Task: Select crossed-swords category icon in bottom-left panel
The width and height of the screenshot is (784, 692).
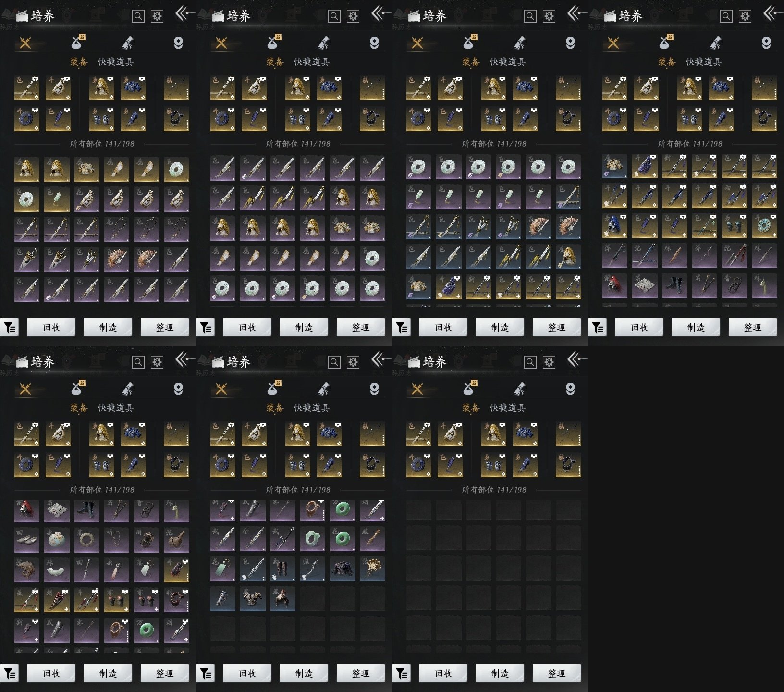Action: [25, 389]
